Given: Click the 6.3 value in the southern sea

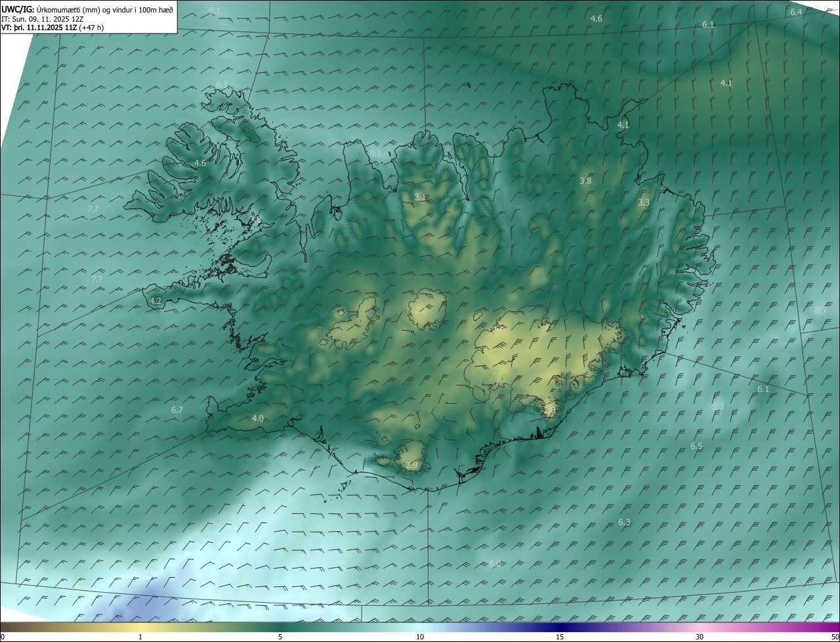Looking at the screenshot, I should [624, 523].
